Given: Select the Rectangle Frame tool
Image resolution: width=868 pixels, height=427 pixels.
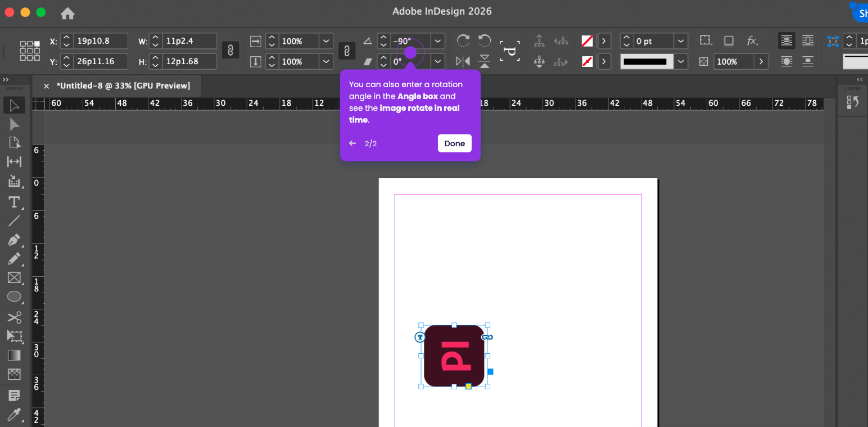Looking at the screenshot, I should tap(15, 278).
